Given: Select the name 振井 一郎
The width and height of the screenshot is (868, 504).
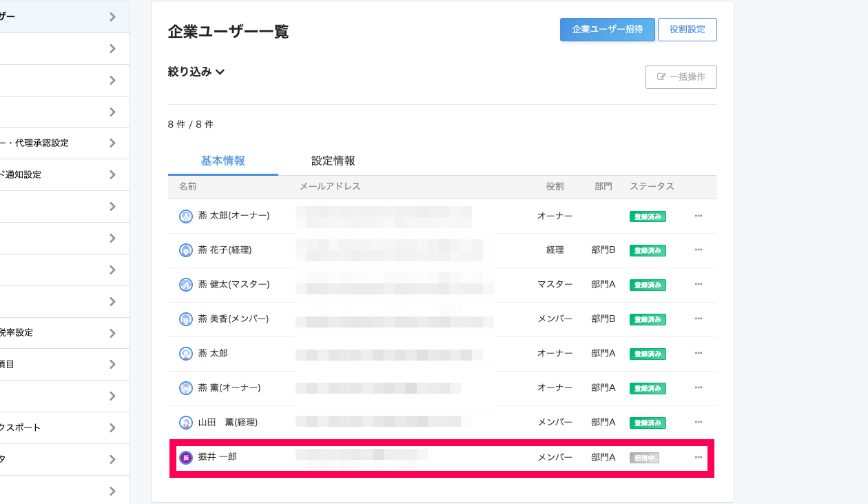Looking at the screenshot, I should [218, 457].
